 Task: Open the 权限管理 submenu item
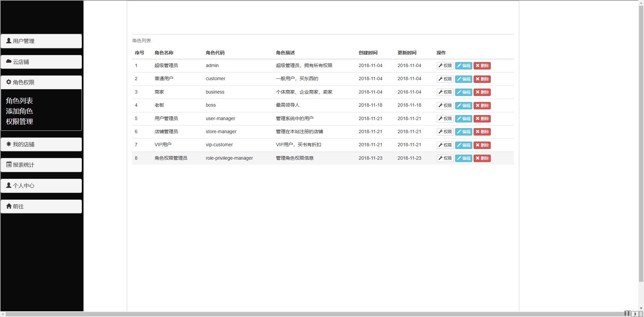(x=19, y=121)
